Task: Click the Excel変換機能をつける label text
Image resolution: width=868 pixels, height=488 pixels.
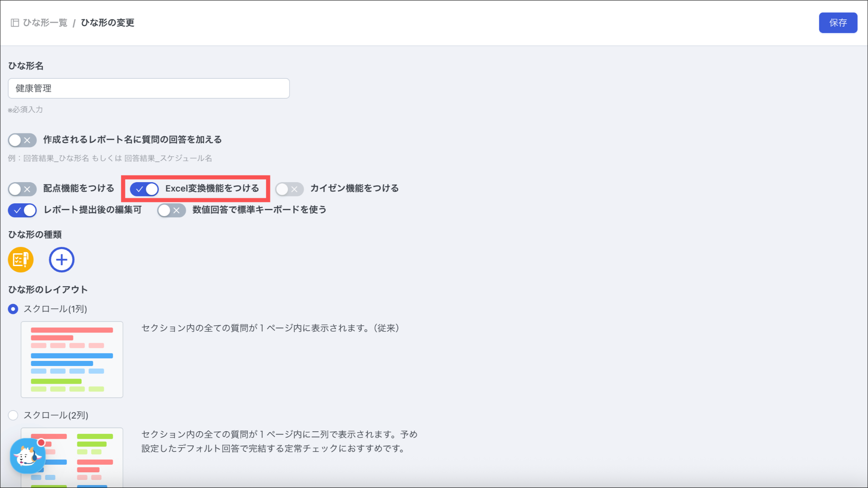Action: [212, 189]
